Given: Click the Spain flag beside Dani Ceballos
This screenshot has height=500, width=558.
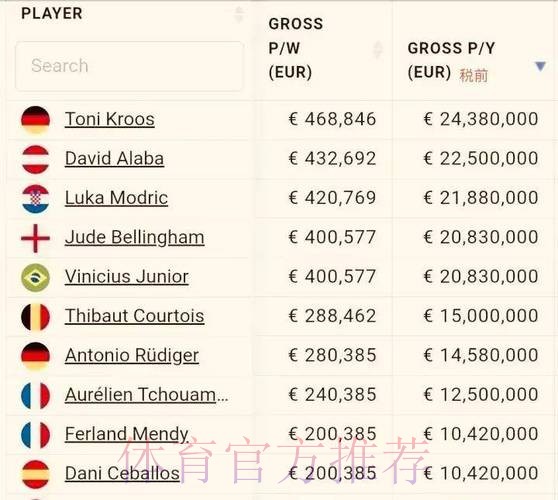Looking at the screenshot, I should tap(35, 474).
